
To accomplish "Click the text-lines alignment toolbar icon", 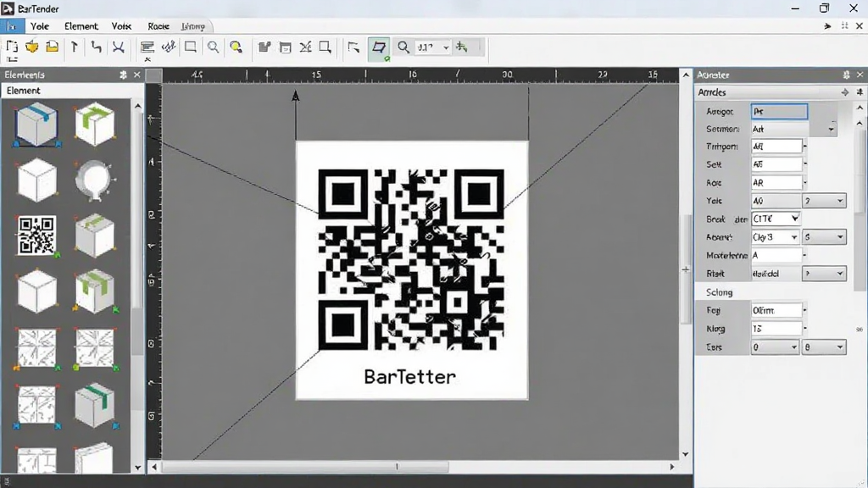I will [147, 47].
